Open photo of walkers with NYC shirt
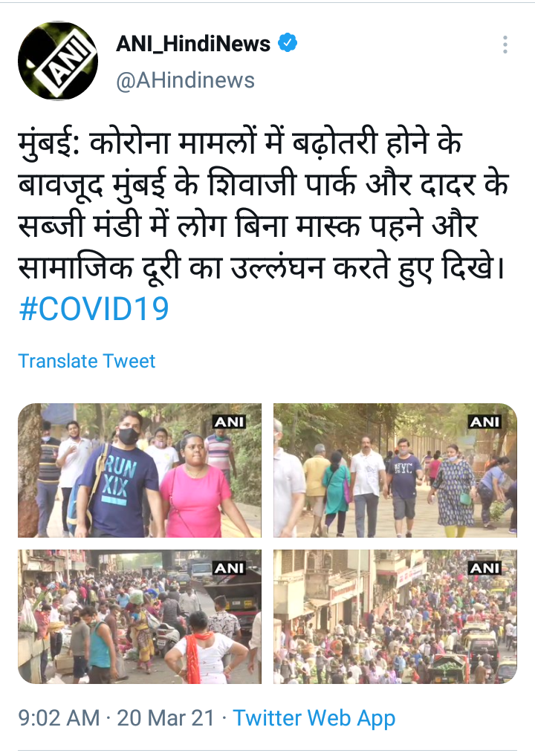535x756 pixels. point(395,471)
